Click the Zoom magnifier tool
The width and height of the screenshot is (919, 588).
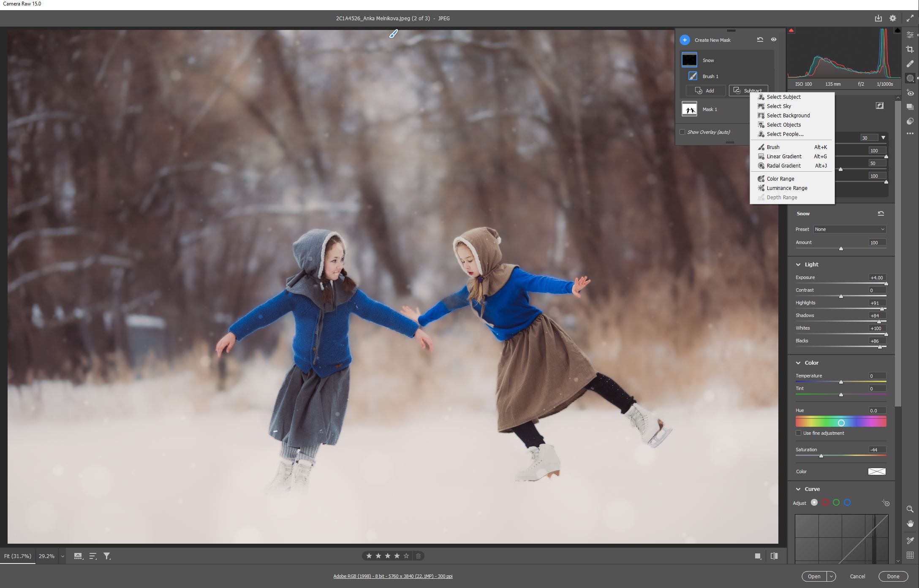pyautogui.click(x=910, y=509)
